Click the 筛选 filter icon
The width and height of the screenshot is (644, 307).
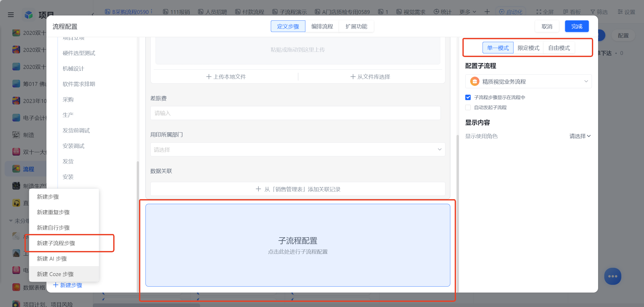coord(593,12)
